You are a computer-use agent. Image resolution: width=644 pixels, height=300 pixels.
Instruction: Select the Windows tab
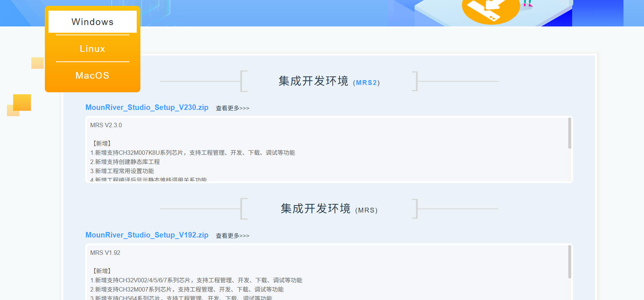(x=93, y=22)
